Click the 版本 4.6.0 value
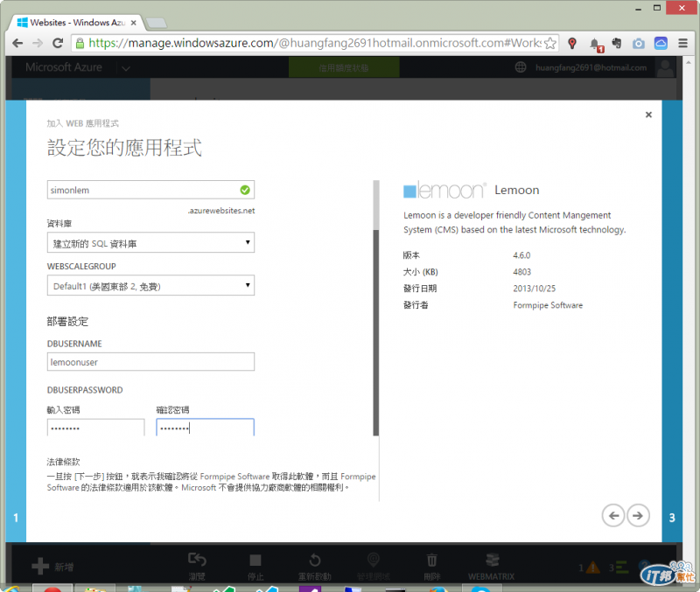Image resolution: width=700 pixels, height=592 pixels. click(521, 255)
